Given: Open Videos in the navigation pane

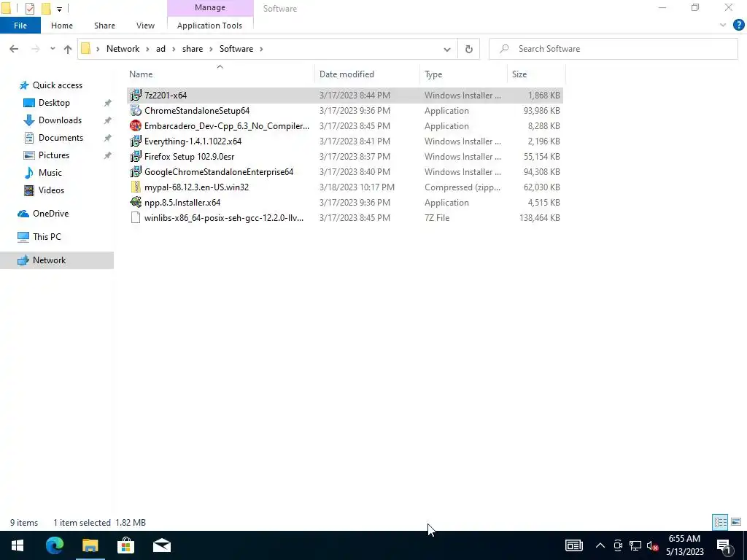Looking at the screenshot, I should (51, 190).
